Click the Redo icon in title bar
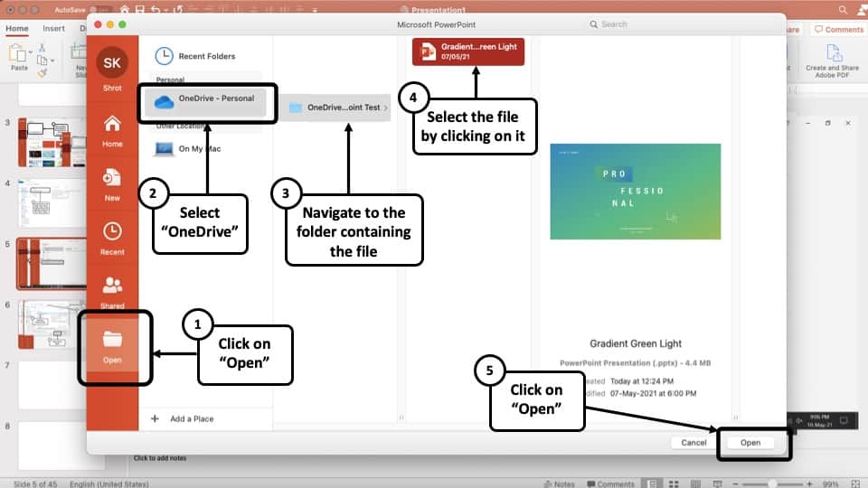 tap(178, 9)
